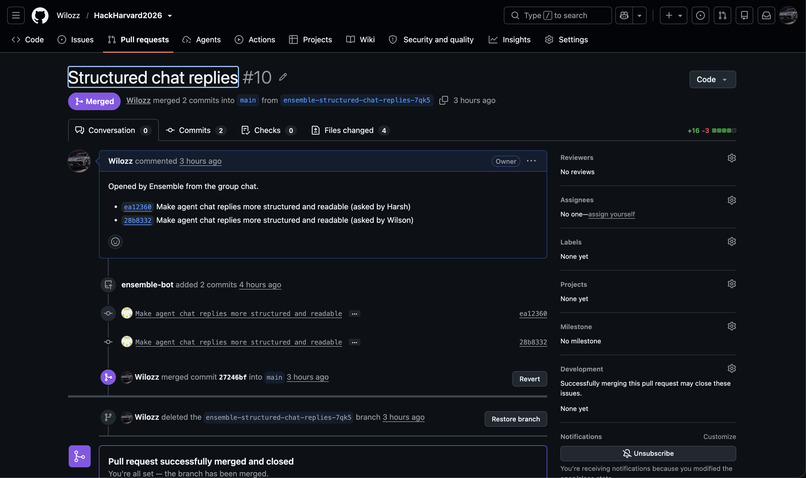Open the '4 hours ago' commits timestamp link
Viewport: 806px width, 478px height.
[x=260, y=284]
